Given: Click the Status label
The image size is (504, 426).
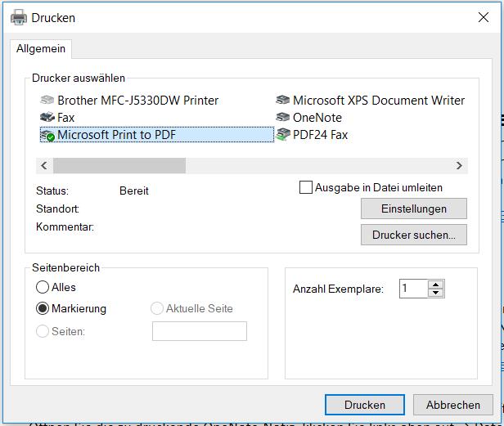Looking at the screenshot, I should pyautogui.click(x=52, y=191).
